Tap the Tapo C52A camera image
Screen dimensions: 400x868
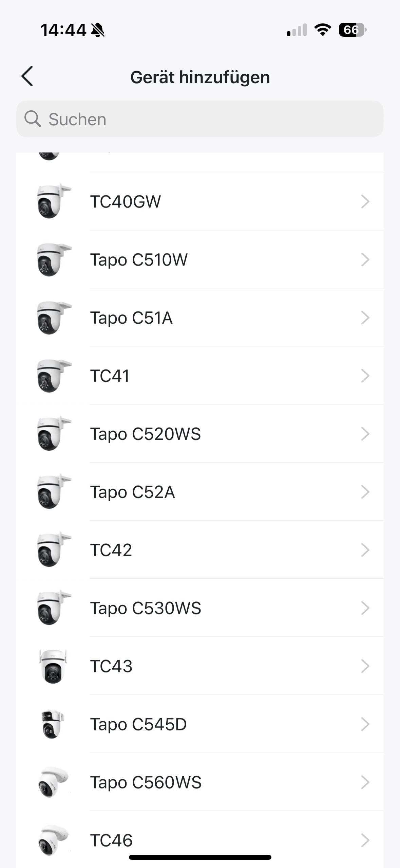click(x=53, y=492)
